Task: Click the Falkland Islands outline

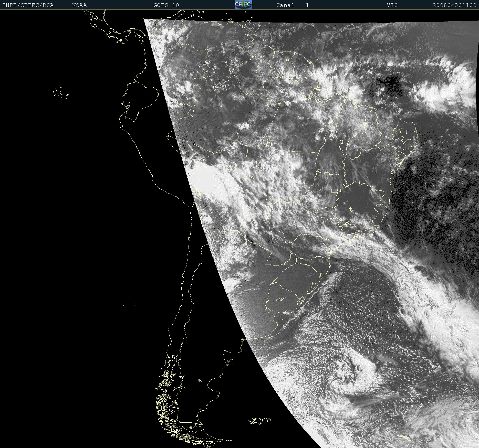Action: click(x=259, y=421)
